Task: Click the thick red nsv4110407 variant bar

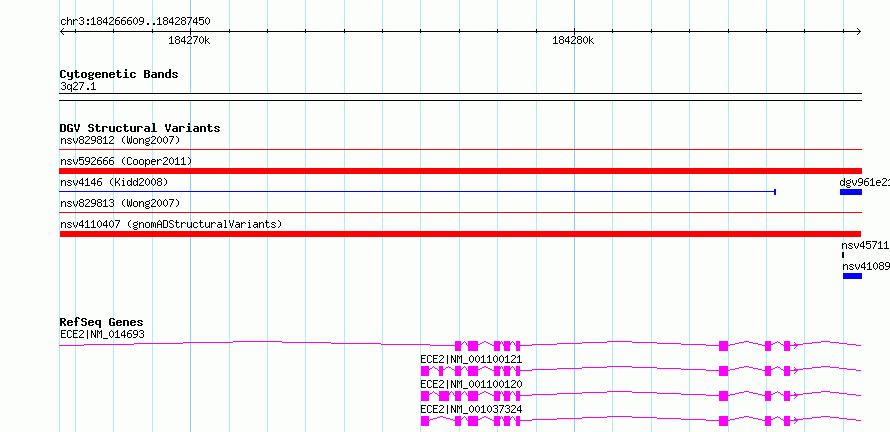Action: tap(460, 234)
